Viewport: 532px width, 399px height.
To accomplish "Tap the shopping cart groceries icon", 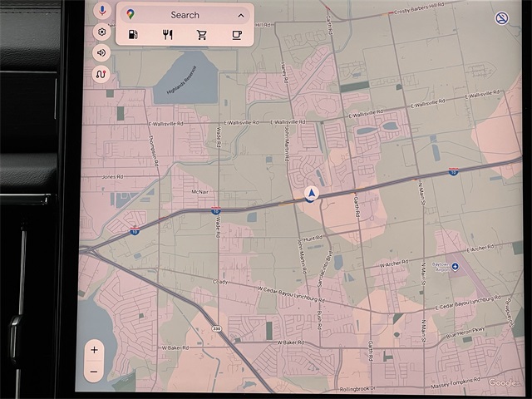I will tap(202, 35).
